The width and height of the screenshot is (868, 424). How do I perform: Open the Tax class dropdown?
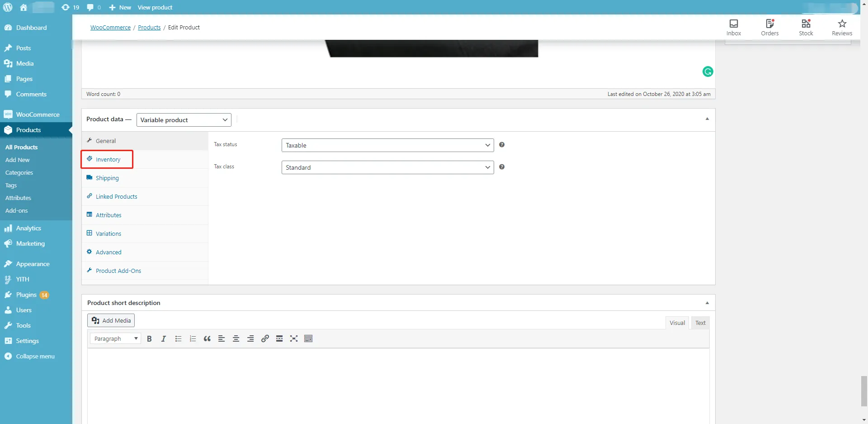pyautogui.click(x=387, y=167)
